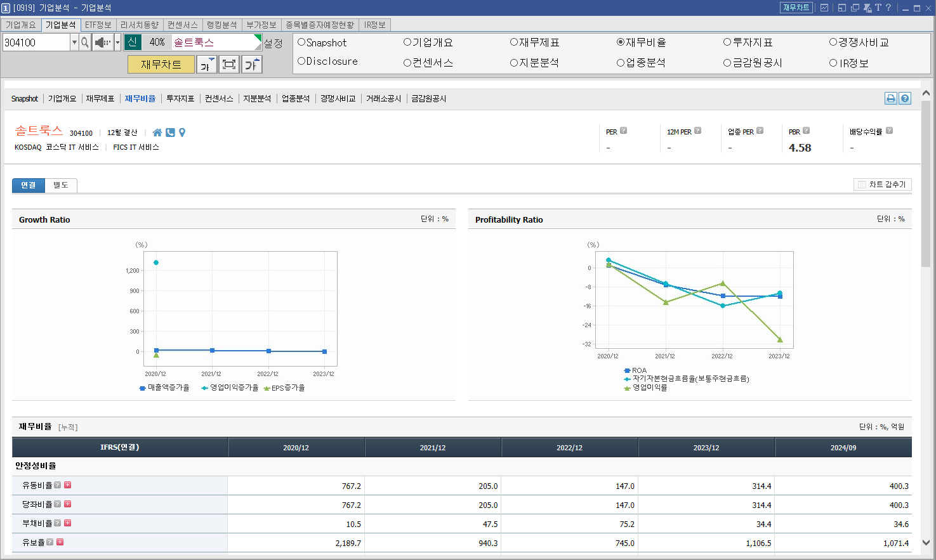The height and width of the screenshot is (560, 936).
Task: Click the stock code input field 304100
Action: coord(36,42)
